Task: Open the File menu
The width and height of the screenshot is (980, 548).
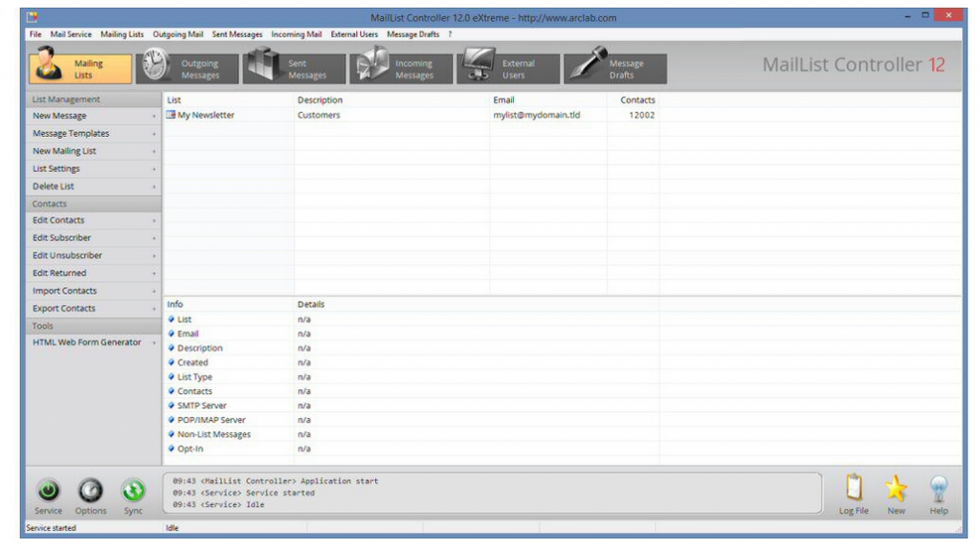Action: pos(35,34)
